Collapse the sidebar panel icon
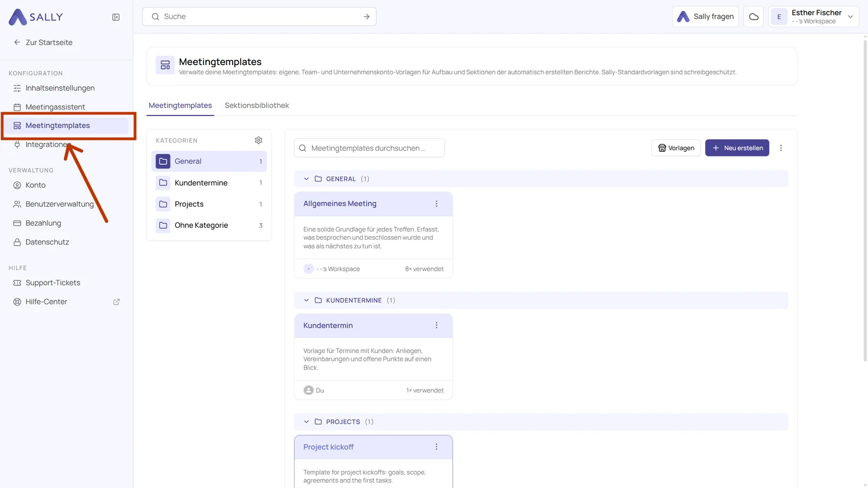 click(116, 17)
